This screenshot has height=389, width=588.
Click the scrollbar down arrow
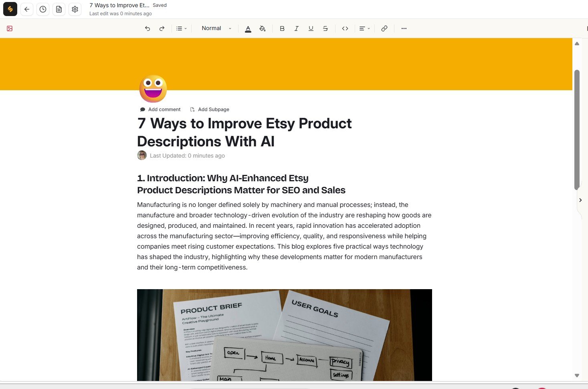[577, 375]
